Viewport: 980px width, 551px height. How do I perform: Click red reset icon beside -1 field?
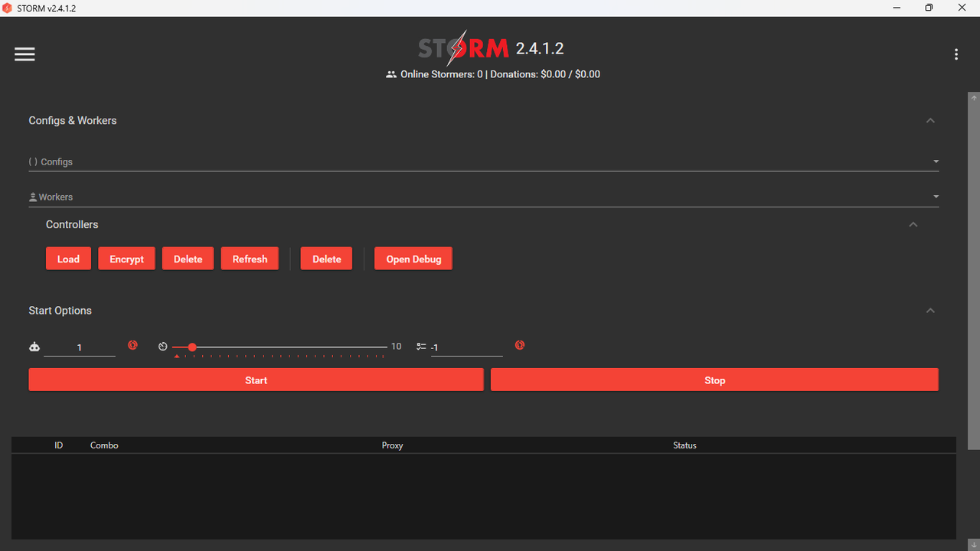click(x=520, y=345)
